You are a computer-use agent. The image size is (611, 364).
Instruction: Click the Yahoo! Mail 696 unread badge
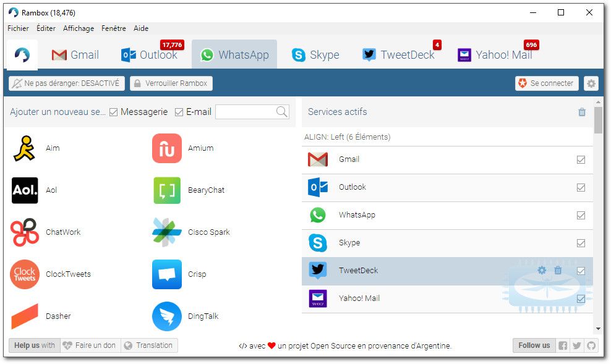tap(531, 44)
